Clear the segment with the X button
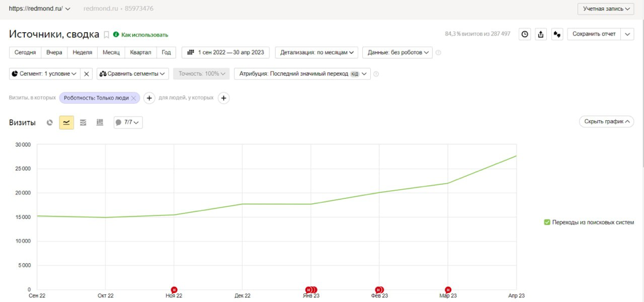This screenshot has height=302, width=644. coord(86,74)
